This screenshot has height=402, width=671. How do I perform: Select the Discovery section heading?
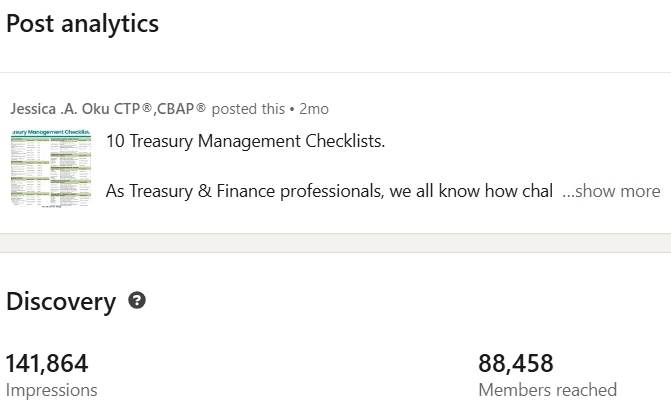tap(61, 301)
